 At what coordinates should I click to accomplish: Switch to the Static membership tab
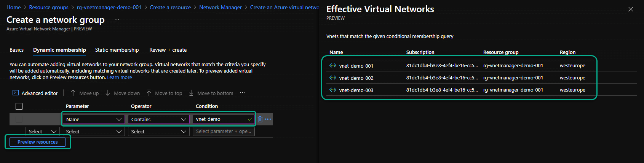(x=117, y=50)
